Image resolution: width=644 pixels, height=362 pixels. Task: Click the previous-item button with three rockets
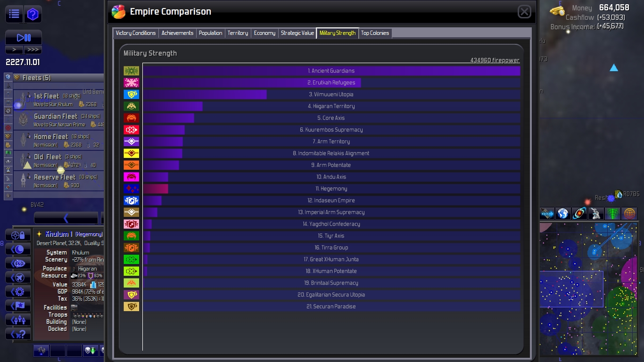[18, 320]
